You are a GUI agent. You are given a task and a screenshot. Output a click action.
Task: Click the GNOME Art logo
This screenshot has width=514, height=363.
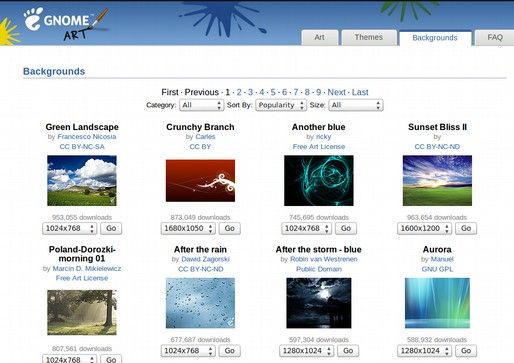[66, 24]
